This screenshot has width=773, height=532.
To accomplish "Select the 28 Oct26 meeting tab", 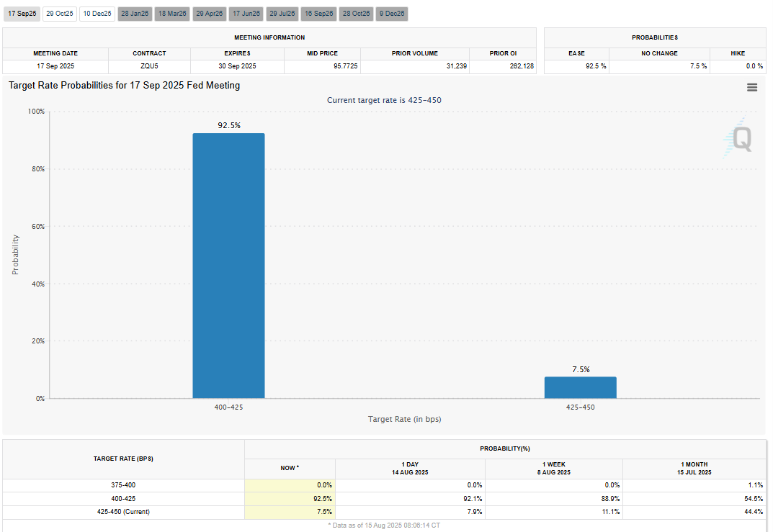I will click(357, 14).
